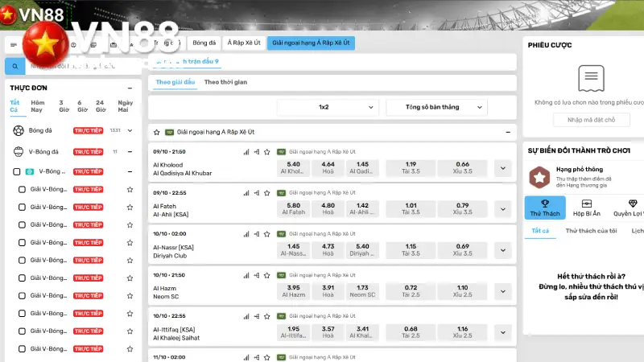The image size is (644, 362).
Task: Open lineup icon for Al Hazm match
Action: 257,275
